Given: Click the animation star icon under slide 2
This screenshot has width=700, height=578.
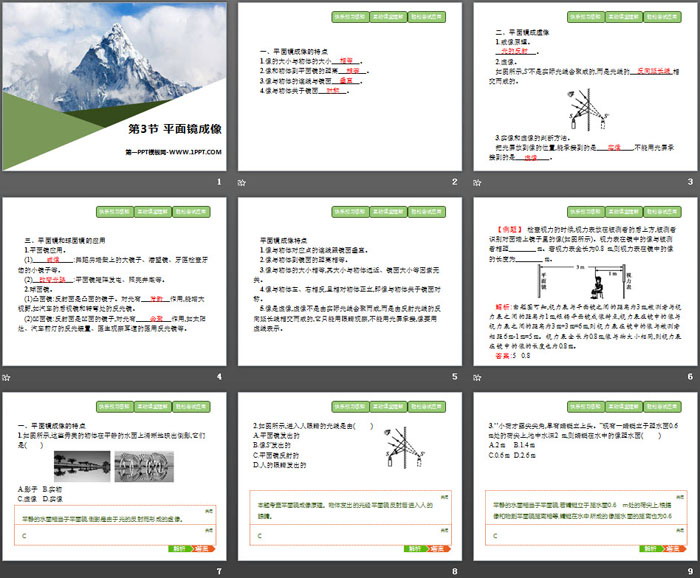Looking at the screenshot, I should point(241,183).
